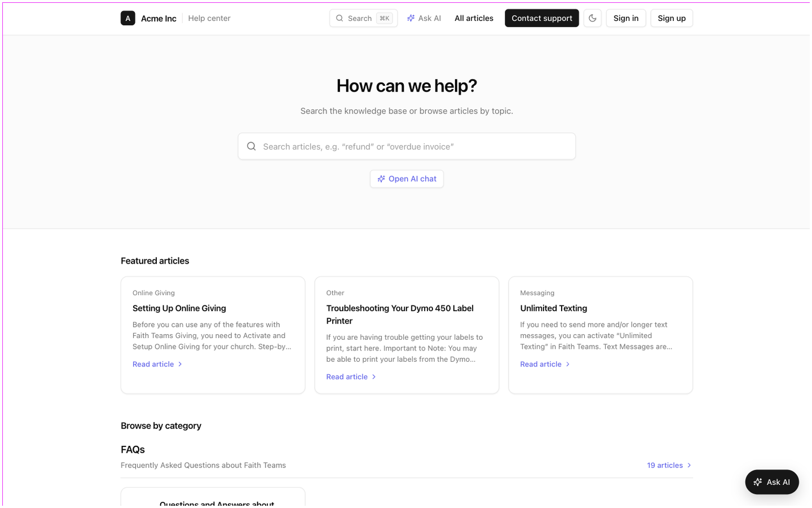
Task: Open the floating Ask AI button
Action: pos(772,482)
